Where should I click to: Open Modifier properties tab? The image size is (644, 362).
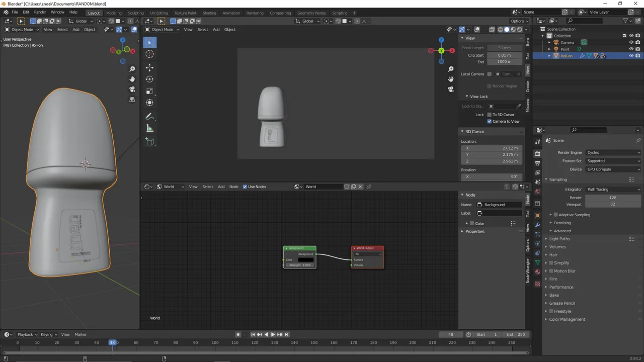point(537,225)
